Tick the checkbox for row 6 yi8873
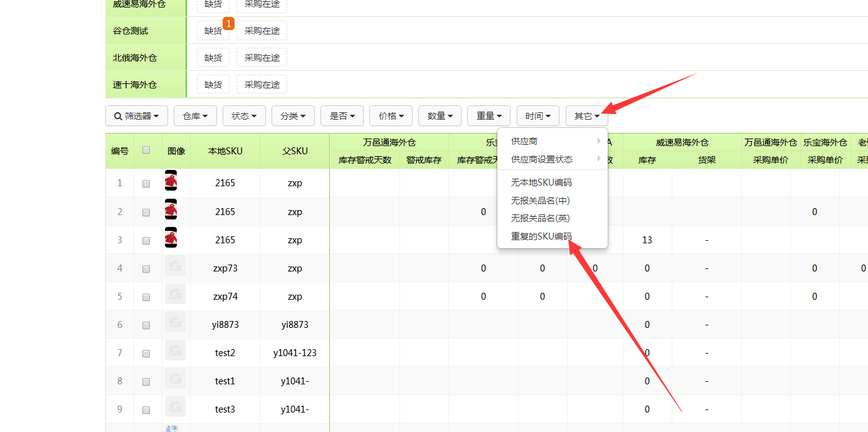This screenshot has height=432, width=868. [146, 325]
